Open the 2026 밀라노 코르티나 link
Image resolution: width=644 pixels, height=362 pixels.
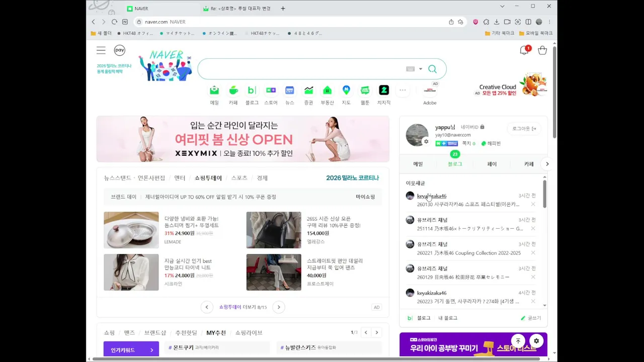click(x=352, y=178)
